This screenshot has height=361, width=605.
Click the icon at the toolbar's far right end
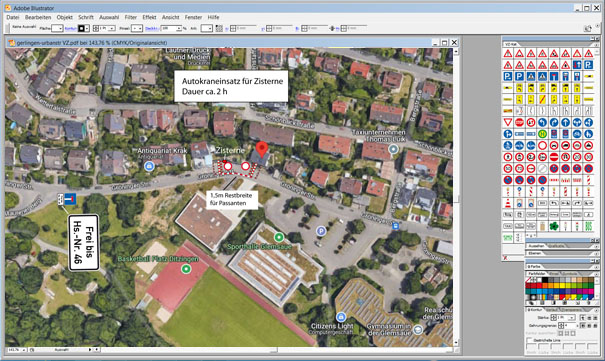(588, 28)
